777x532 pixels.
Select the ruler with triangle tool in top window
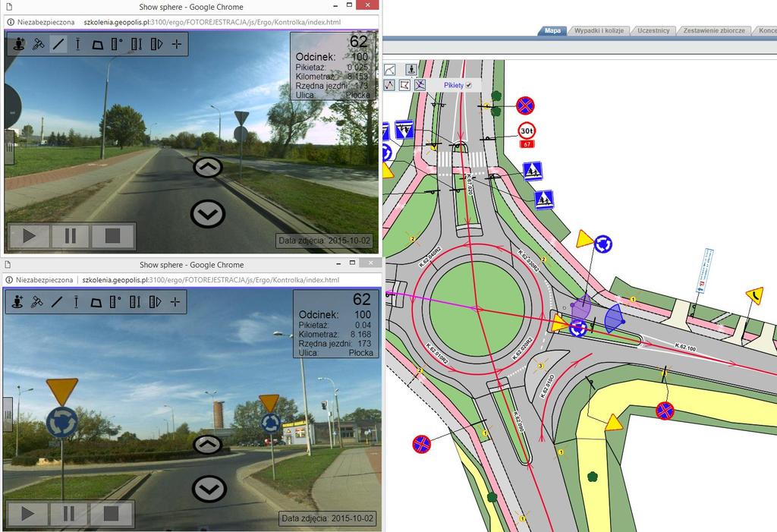click(156, 44)
